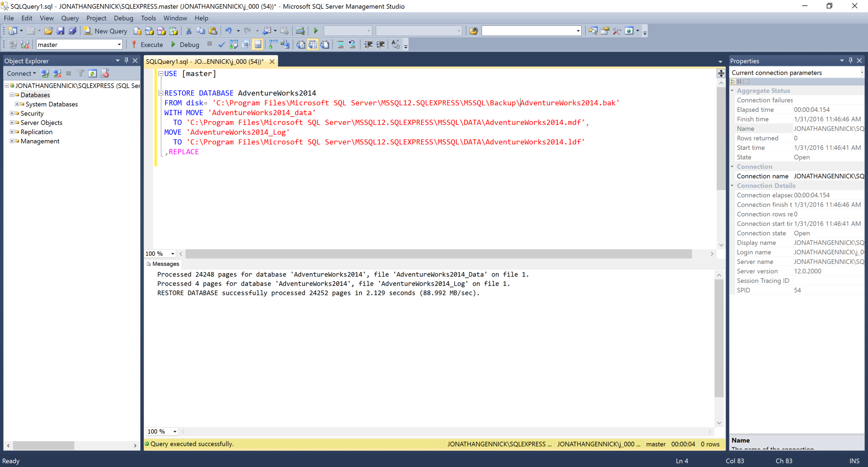Switch to the Messages results tab

[x=163, y=264]
